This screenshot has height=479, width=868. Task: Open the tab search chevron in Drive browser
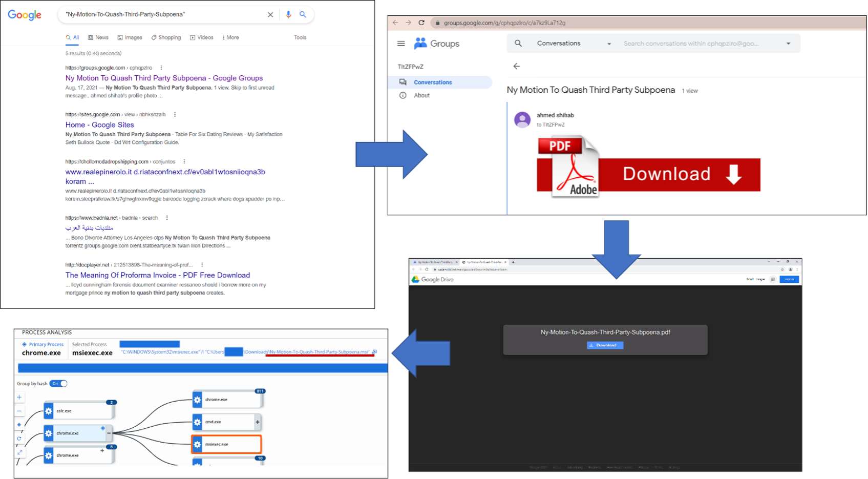769,262
